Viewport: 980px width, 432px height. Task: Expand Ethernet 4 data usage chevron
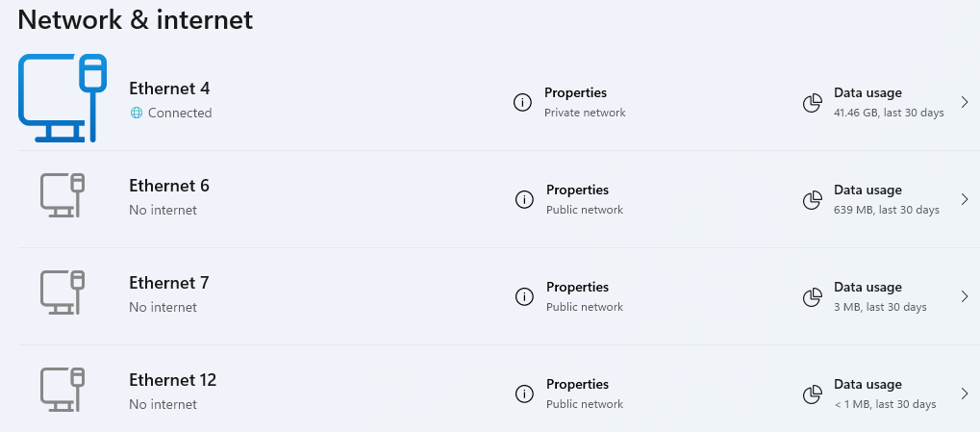coord(965,102)
